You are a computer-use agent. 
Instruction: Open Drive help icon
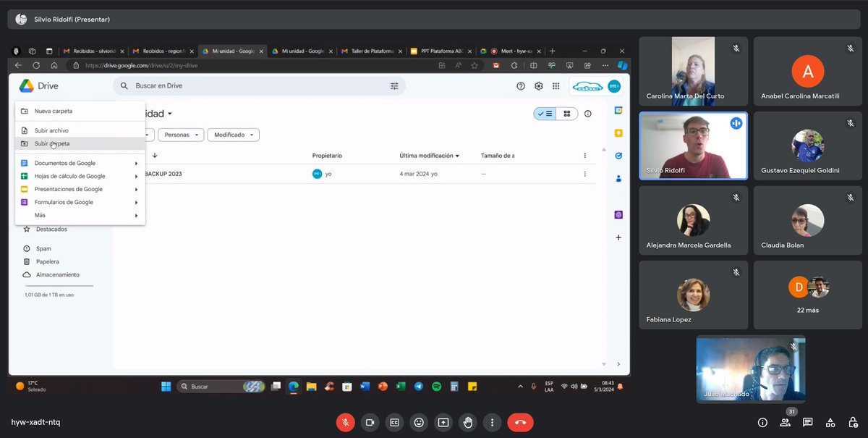[x=521, y=86]
